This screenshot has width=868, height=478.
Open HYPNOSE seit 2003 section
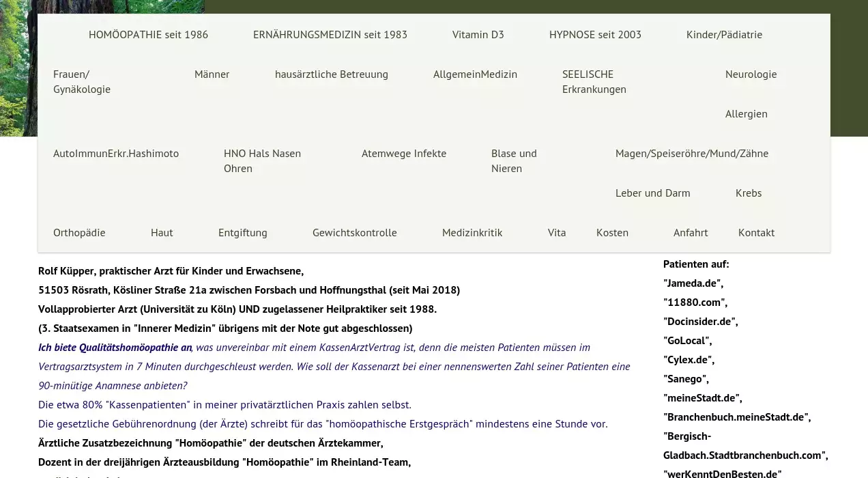595,35
